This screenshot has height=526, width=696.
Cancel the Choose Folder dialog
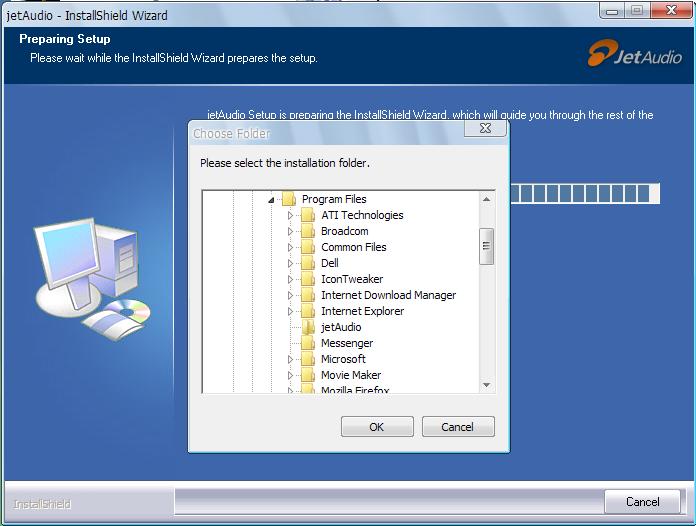coord(458,427)
